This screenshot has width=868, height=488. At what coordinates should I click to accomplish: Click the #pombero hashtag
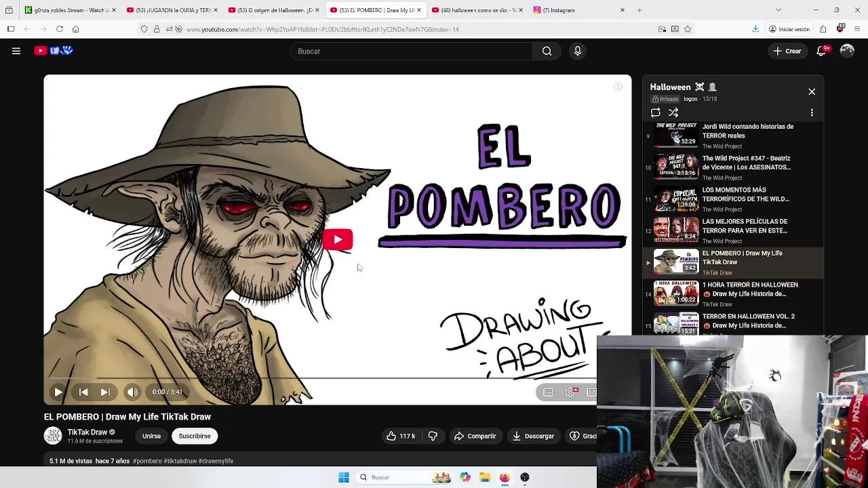tap(147, 461)
